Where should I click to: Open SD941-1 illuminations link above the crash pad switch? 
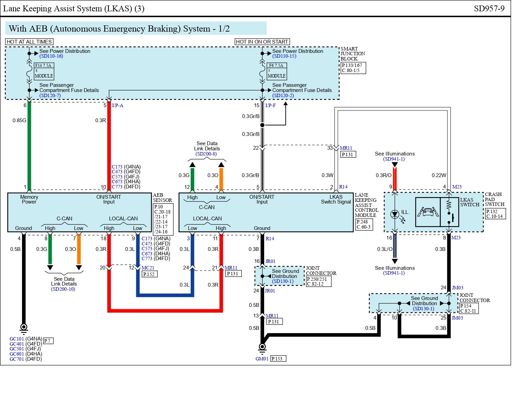394,159
